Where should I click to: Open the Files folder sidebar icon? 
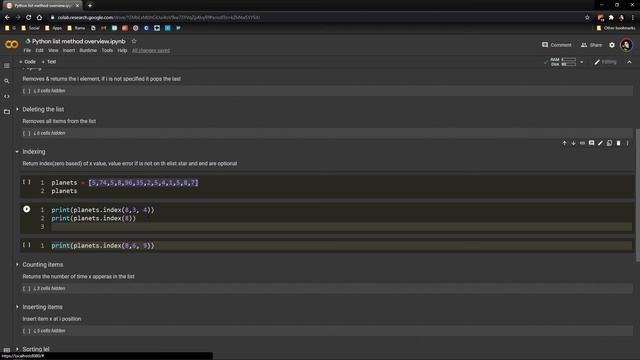[7, 111]
